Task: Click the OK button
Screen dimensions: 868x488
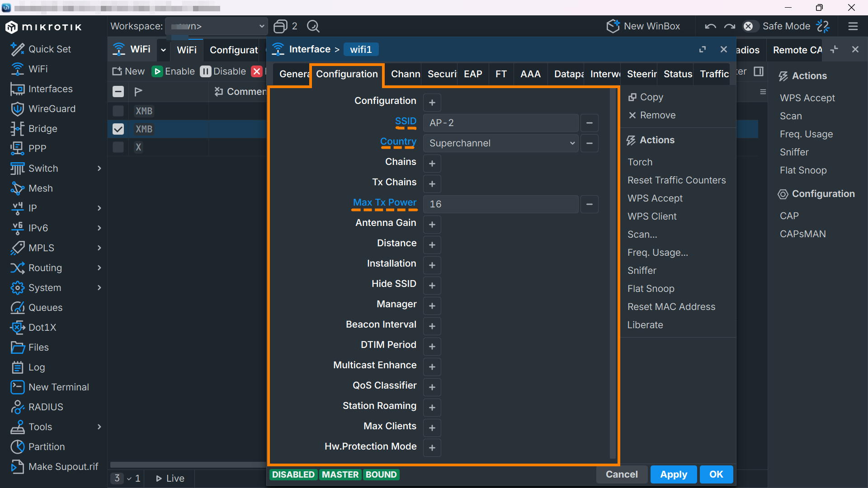Action: pyautogui.click(x=716, y=474)
